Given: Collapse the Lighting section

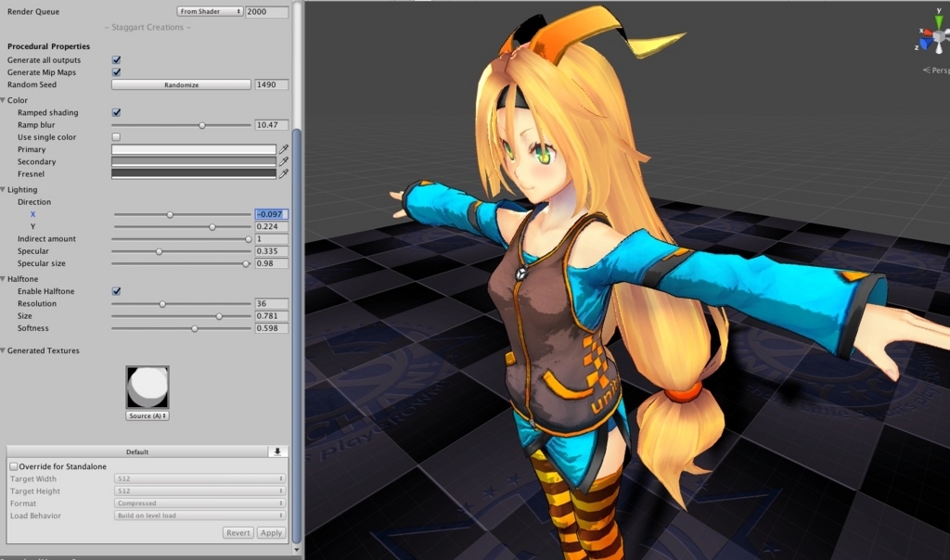Looking at the screenshot, I should tap(3, 189).
